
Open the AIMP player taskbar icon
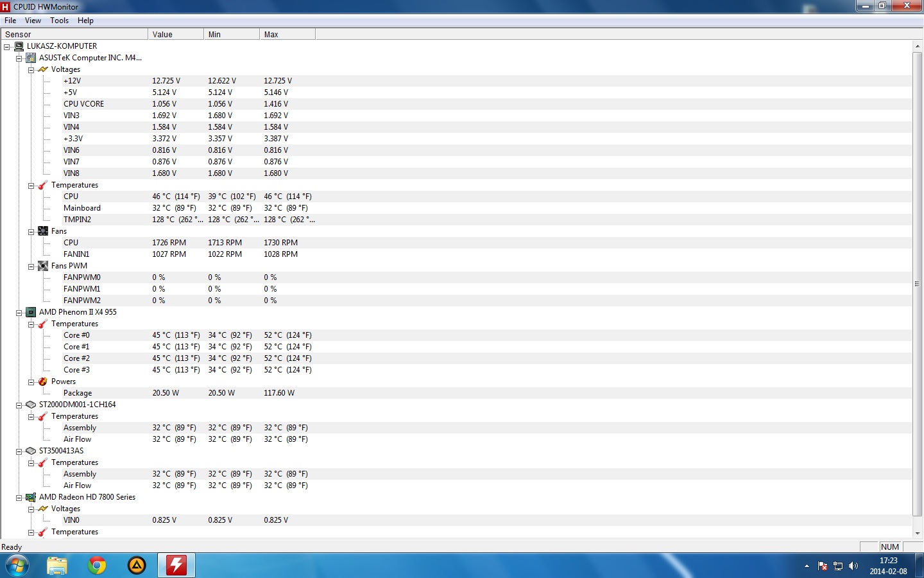click(137, 566)
